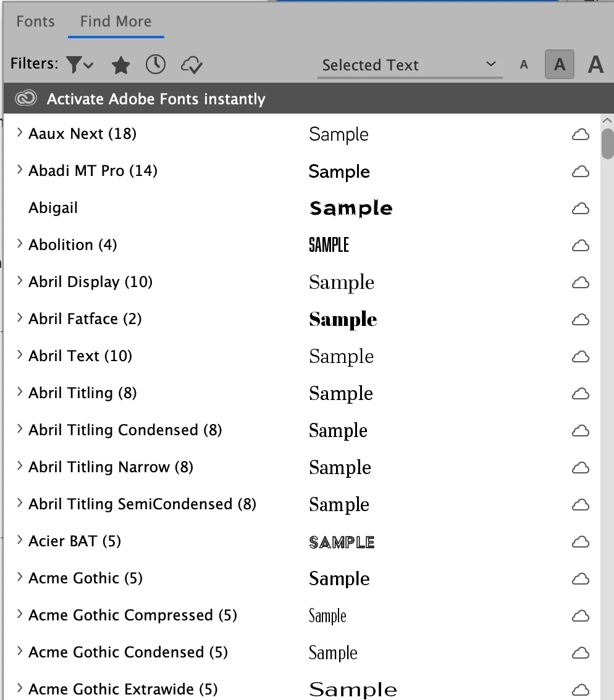Expand Abril Titling Narrow family

click(19, 466)
